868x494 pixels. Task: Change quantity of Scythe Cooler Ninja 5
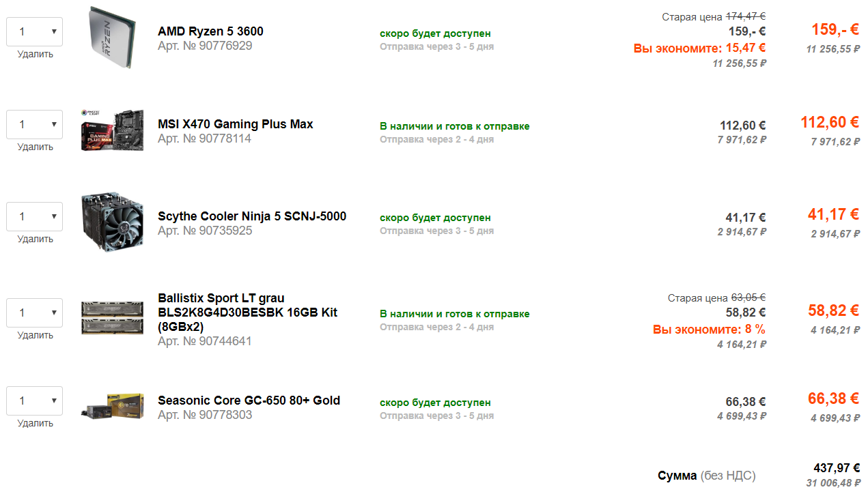35,216
